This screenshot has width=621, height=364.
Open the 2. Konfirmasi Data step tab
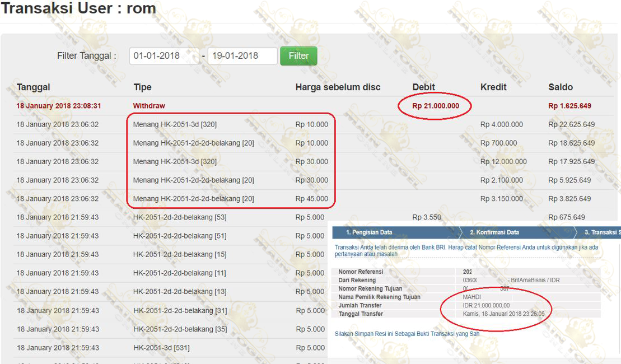tap(494, 232)
